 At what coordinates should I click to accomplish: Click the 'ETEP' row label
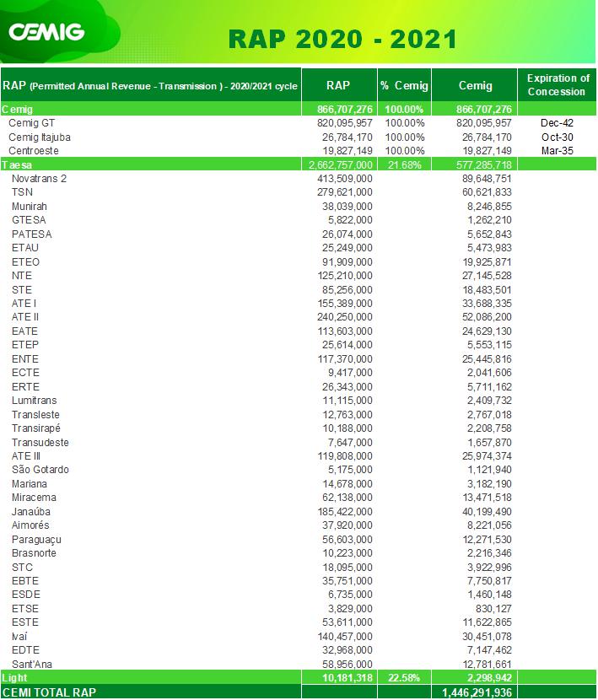point(25,345)
